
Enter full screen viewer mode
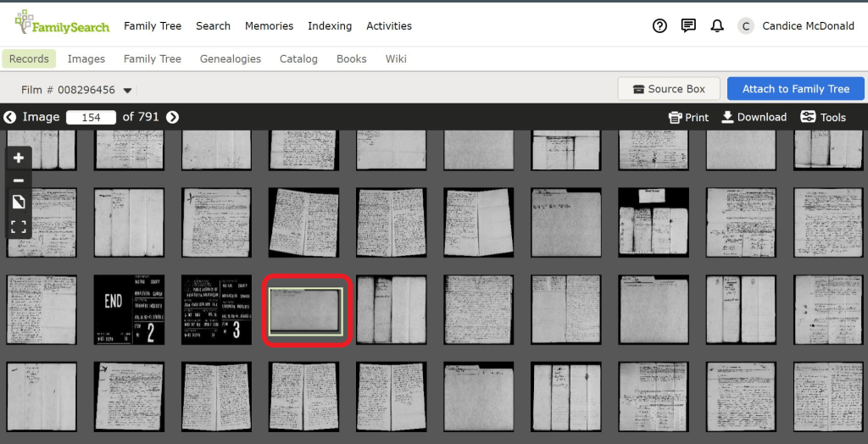click(19, 226)
